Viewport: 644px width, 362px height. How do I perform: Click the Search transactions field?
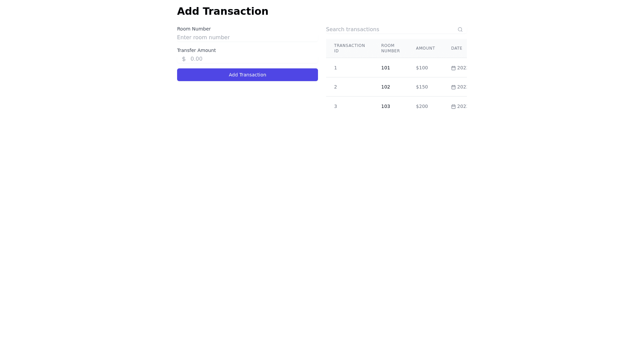point(389,29)
